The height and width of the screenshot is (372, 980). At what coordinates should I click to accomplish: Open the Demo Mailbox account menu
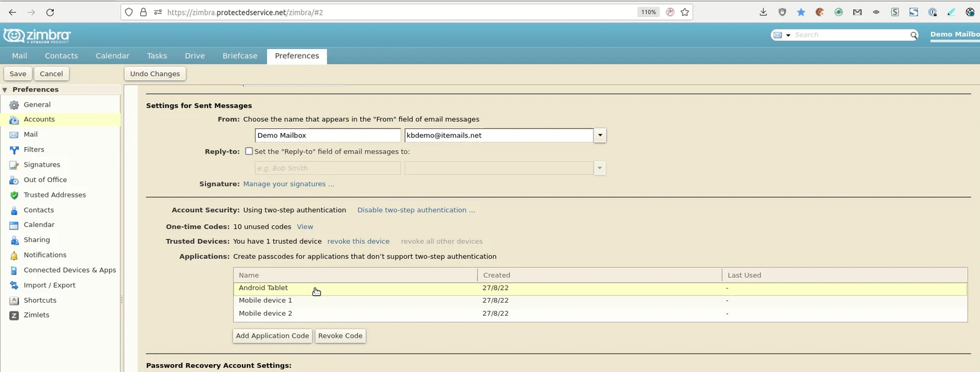tap(955, 34)
